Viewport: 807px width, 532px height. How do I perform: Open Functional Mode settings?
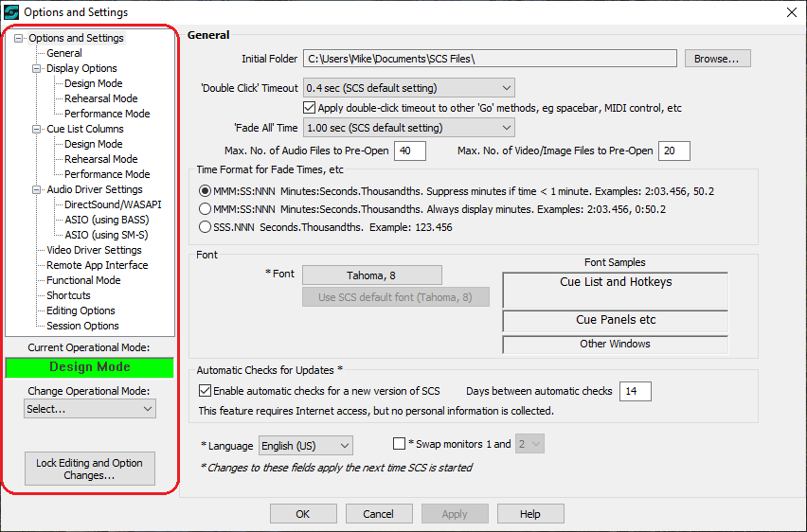point(83,280)
